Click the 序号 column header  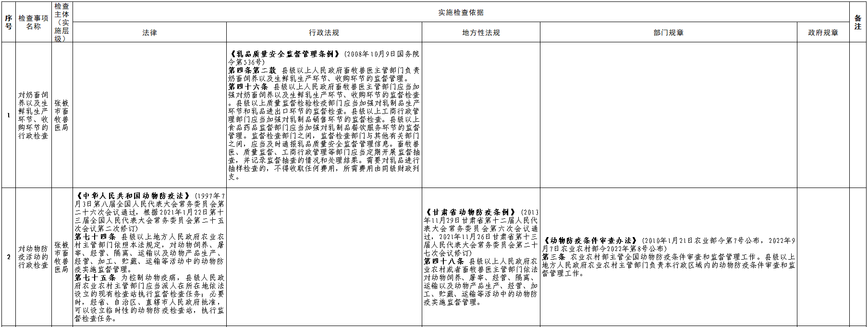coord(9,22)
